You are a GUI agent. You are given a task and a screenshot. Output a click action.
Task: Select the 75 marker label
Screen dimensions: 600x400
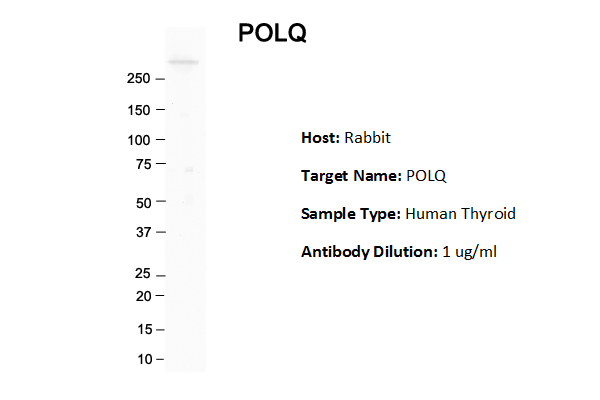[141, 163]
